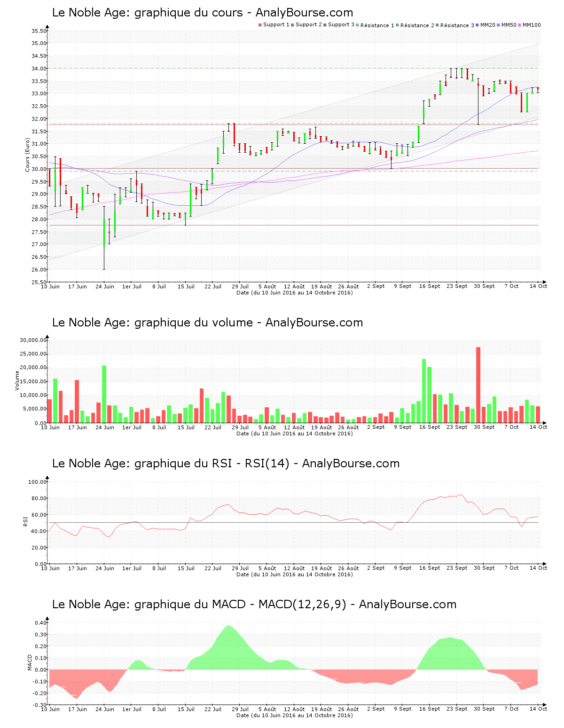
Task: Click the '-0.20' value on MACD axis
Action: click(40, 693)
